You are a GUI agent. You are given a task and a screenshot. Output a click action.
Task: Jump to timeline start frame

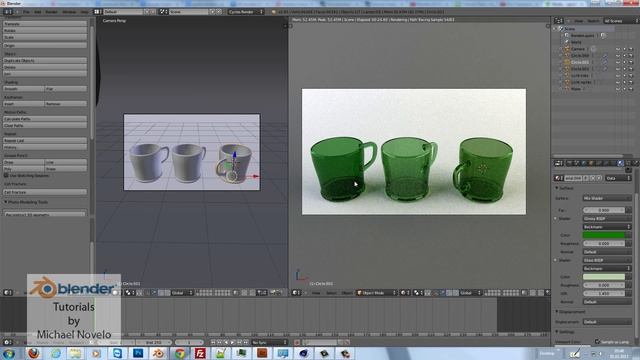coord(213,342)
